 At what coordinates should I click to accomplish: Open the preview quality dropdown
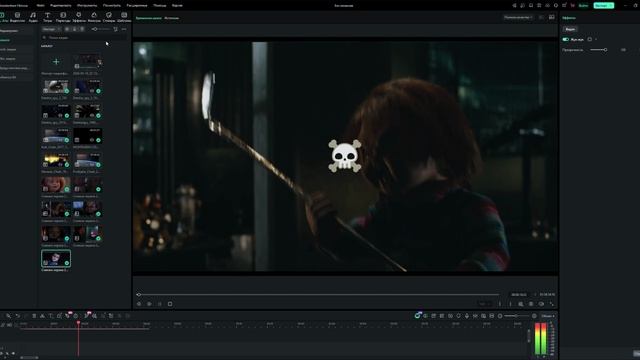[x=518, y=18]
